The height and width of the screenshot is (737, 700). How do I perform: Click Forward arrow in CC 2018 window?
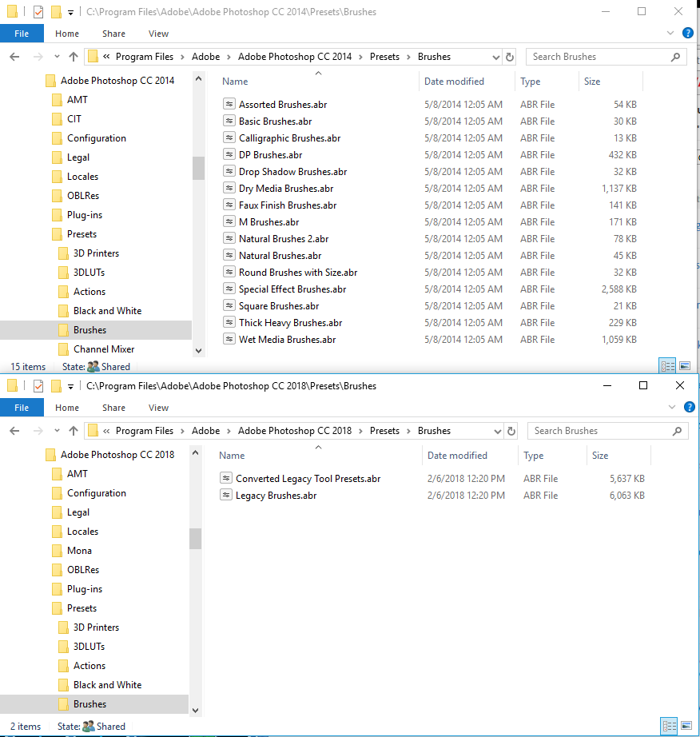pos(38,431)
